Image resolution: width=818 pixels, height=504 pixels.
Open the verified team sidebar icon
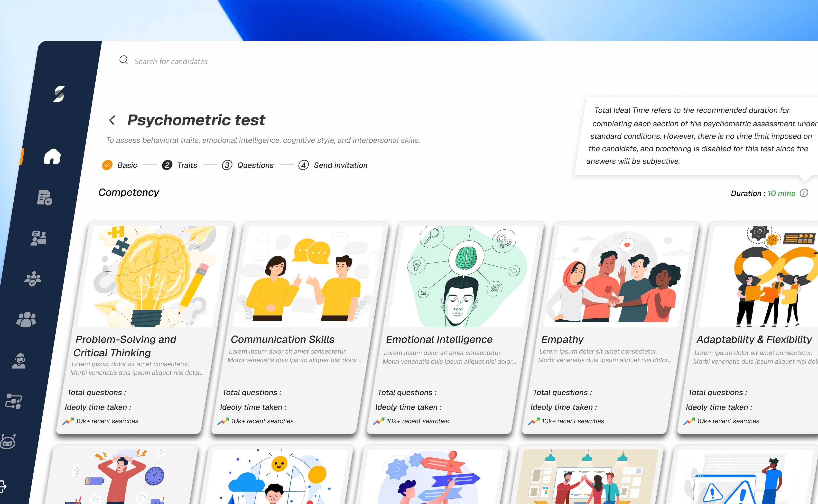click(x=33, y=279)
